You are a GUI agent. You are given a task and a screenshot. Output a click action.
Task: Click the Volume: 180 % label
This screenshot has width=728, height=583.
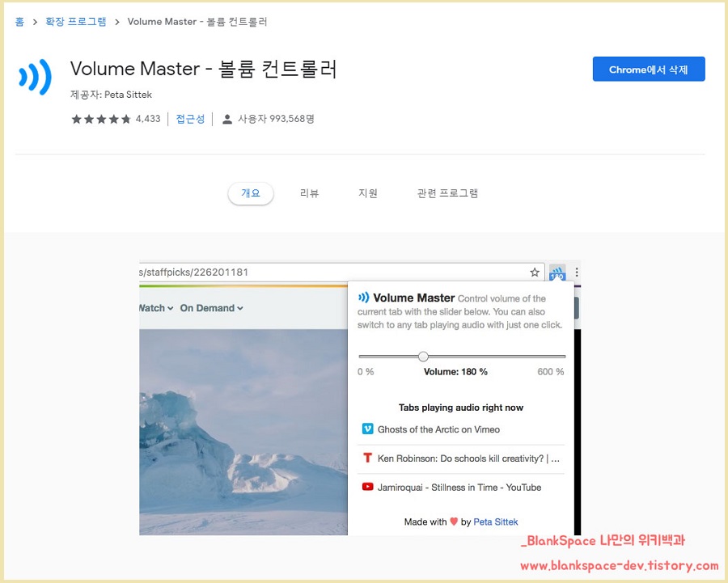pos(455,371)
